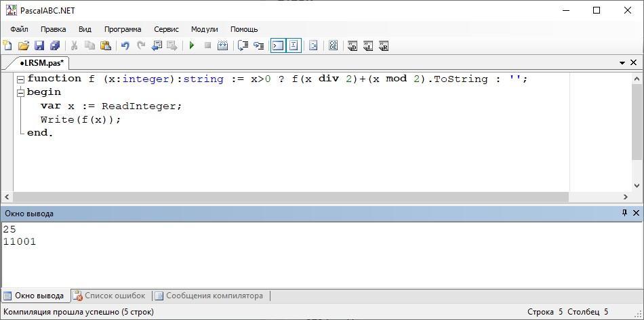Click the editor vertical scrollbar down arrow
Screen dimensions: 644x320
click(x=637, y=186)
